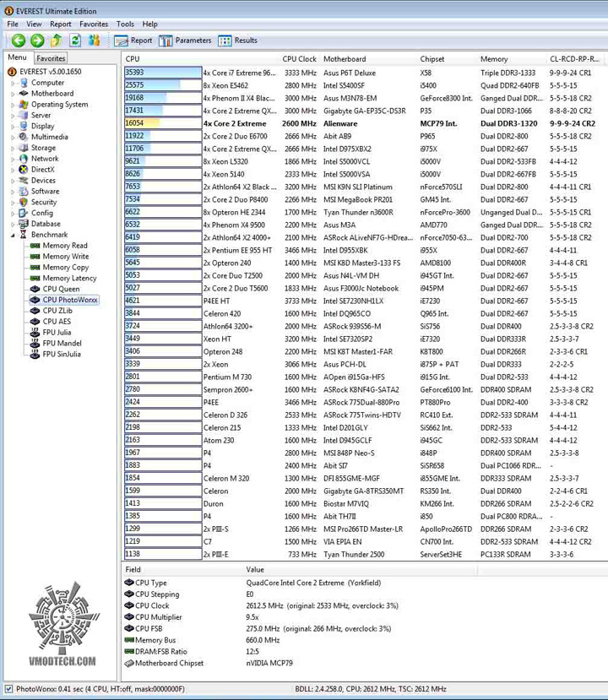Select the FPU Mandel benchmark
Screen dimensions: 608x700
point(56,344)
